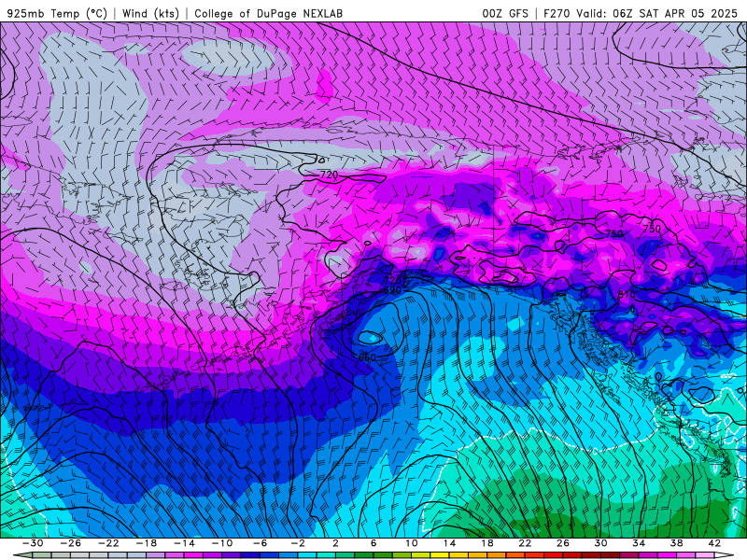This screenshot has width=747, height=560.
Task: Select the "06Z SAT APR 05 2025" valid time
Action: (x=675, y=13)
